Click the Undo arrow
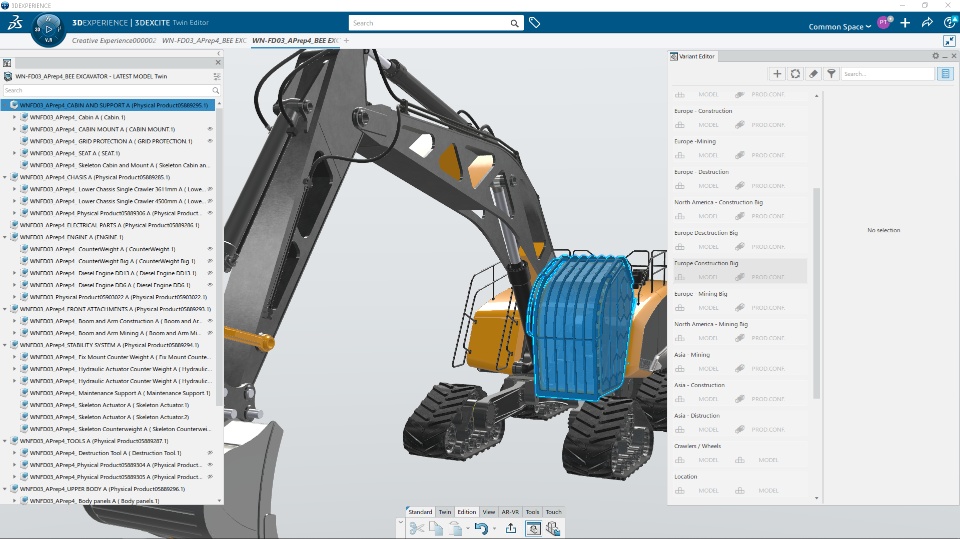960x539 pixels. point(481,528)
